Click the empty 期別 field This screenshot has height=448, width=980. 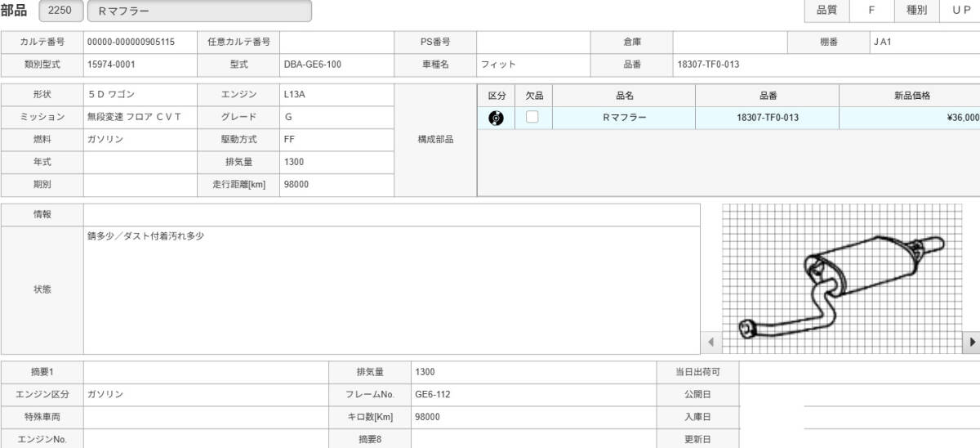click(140, 185)
